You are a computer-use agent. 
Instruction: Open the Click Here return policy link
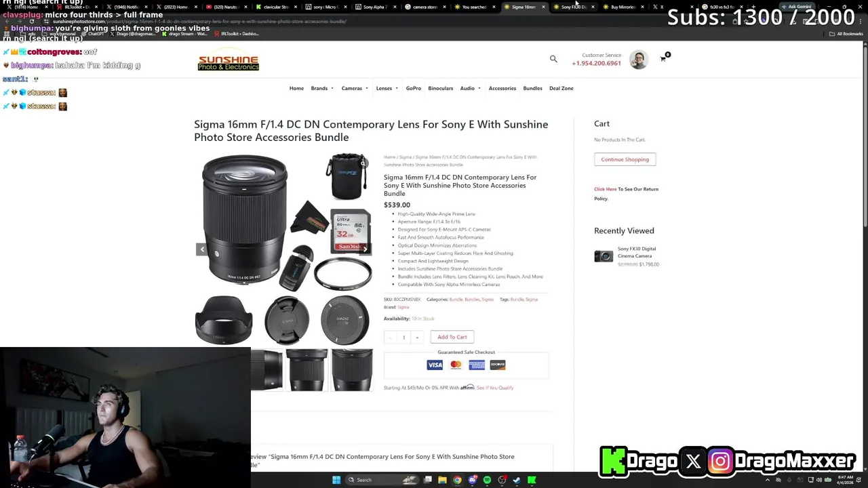[x=606, y=189]
